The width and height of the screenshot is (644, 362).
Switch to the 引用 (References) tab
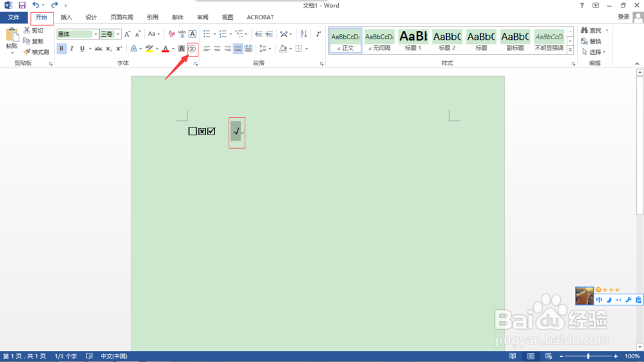(x=153, y=17)
